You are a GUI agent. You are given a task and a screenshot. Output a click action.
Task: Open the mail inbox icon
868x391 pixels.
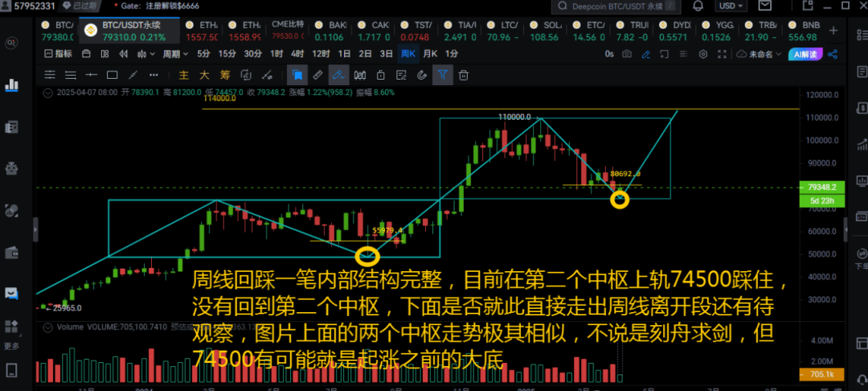tap(765, 6)
